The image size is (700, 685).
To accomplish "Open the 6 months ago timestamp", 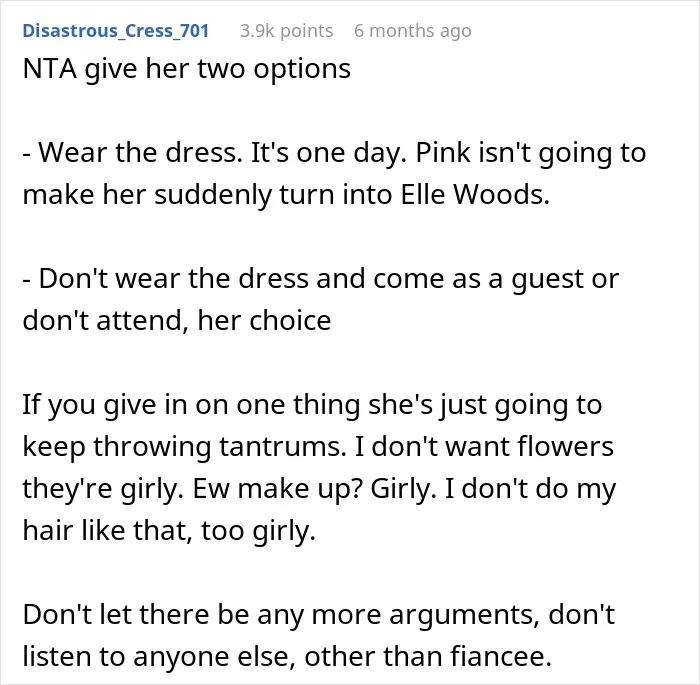I will pos(412,31).
